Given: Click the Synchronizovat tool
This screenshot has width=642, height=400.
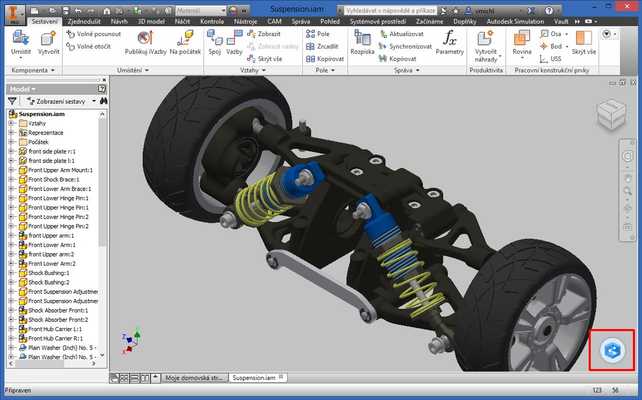Looking at the screenshot, I should [405, 46].
